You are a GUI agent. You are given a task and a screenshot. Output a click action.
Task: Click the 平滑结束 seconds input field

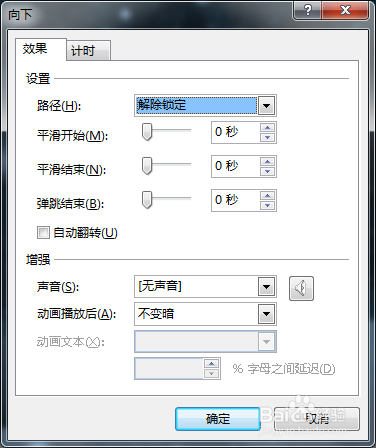(236, 166)
